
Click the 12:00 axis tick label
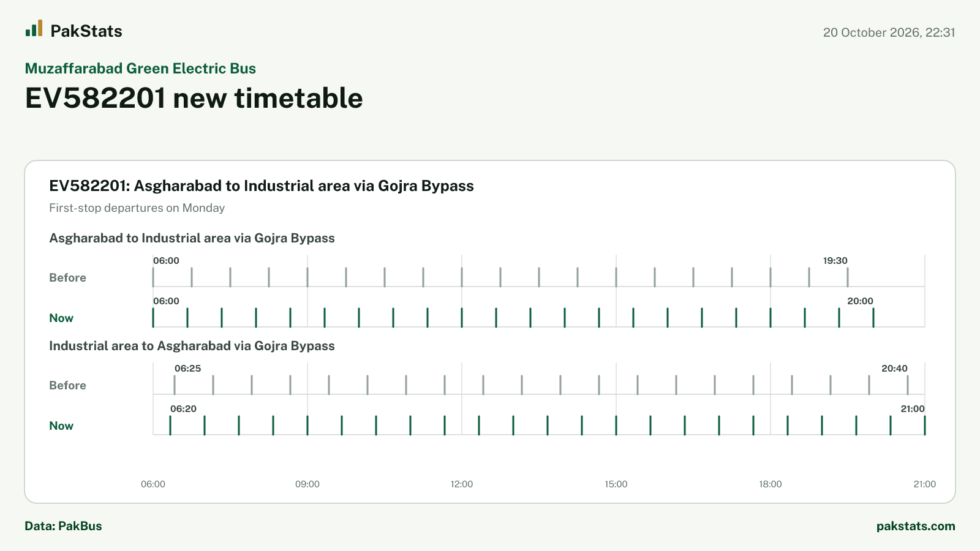pos(462,484)
